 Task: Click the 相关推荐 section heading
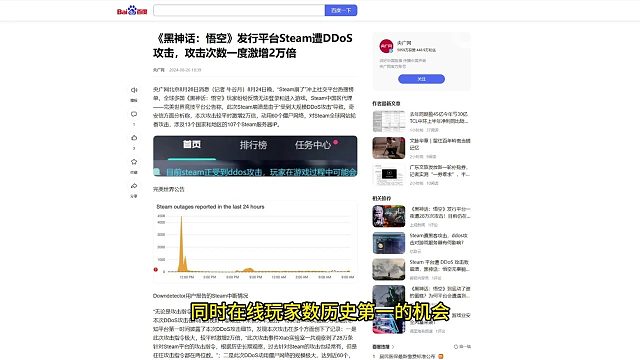(382, 198)
